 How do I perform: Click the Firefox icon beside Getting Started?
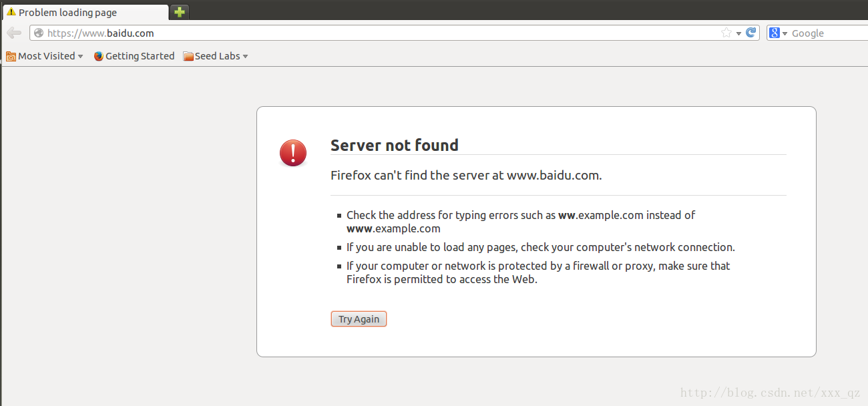[x=99, y=56]
